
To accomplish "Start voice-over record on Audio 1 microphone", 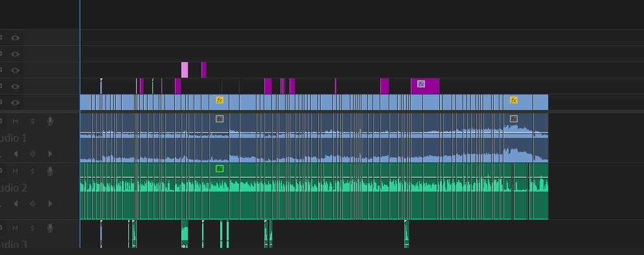I will pyautogui.click(x=50, y=121).
